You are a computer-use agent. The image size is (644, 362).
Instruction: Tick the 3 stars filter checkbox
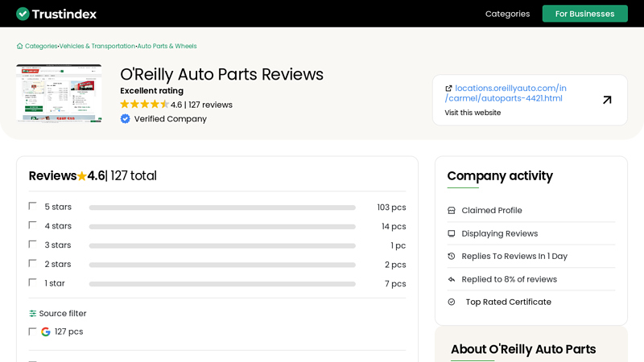click(32, 245)
